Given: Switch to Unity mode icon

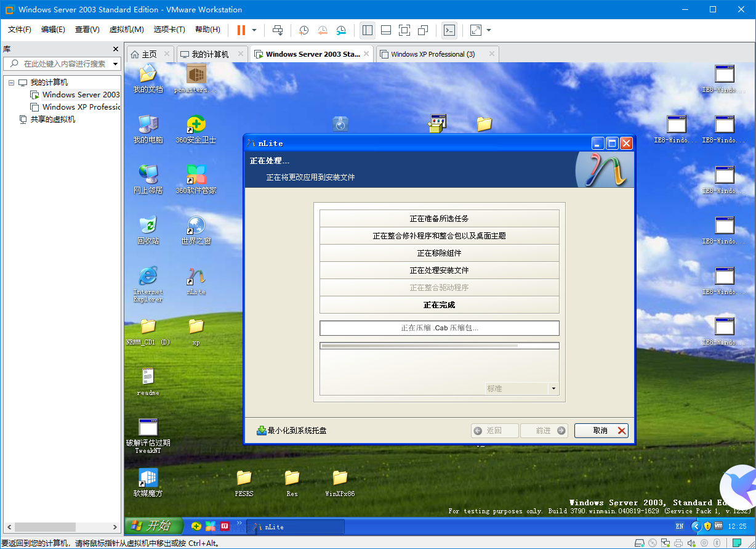Looking at the screenshot, I should pyautogui.click(x=423, y=30).
